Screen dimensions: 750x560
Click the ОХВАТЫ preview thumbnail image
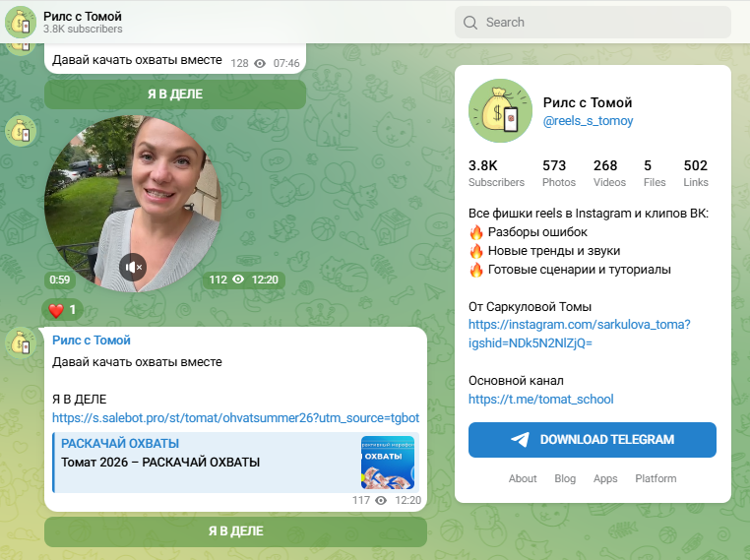[388, 463]
